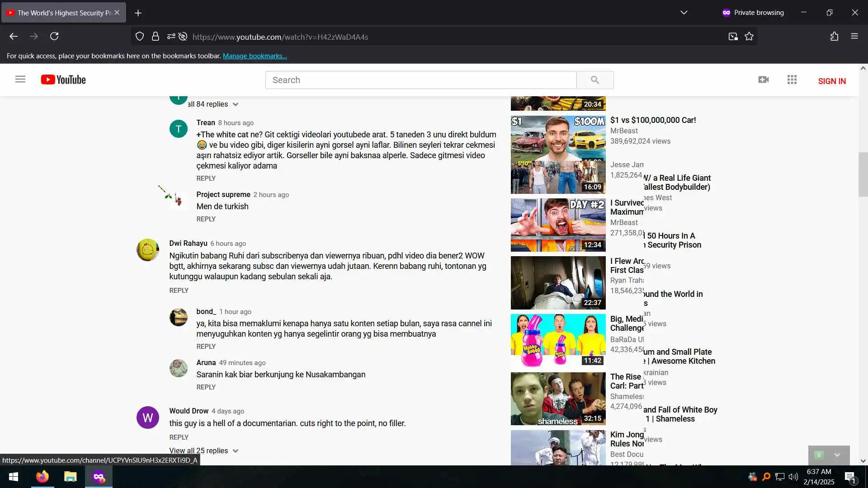This screenshot has width=868, height=488.
Task: Click the YouTube logo
Action: point(63,80)
